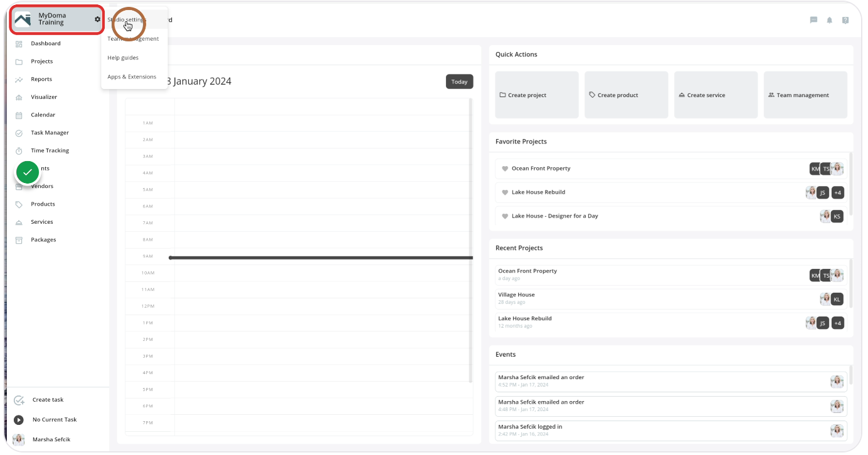Click the Today button
The width and height of the screenshot is (868, 455).
pos(460,81)
